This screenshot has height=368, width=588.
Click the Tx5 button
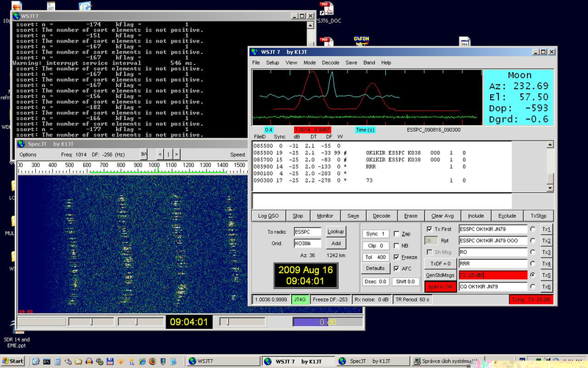pyautogui.click(x=546, y=275)
